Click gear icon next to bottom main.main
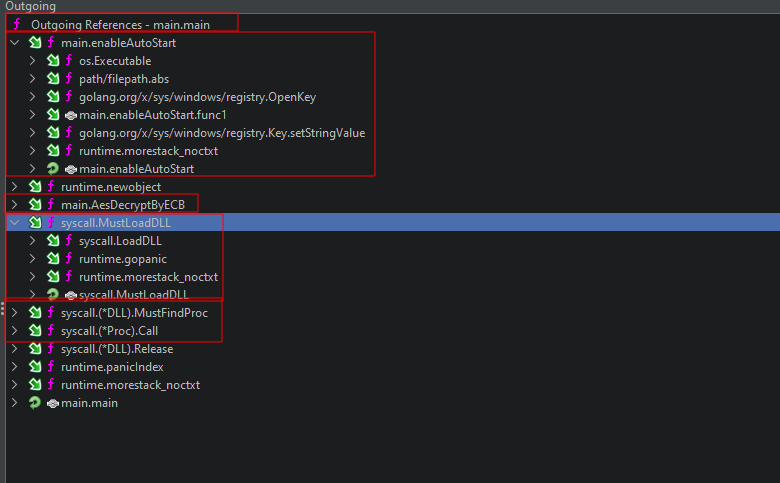The image size is (780, 483). coord(53,403)
